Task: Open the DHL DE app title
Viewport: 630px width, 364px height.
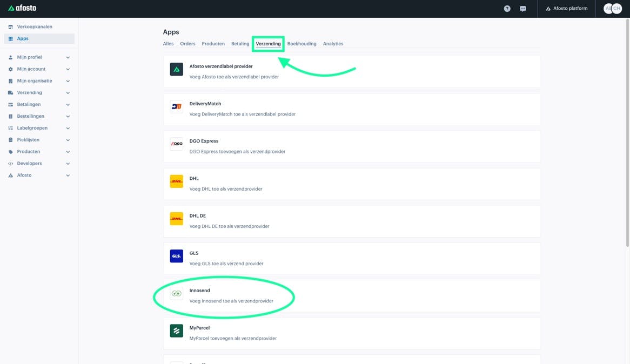Action: click(x=198, y=215)
